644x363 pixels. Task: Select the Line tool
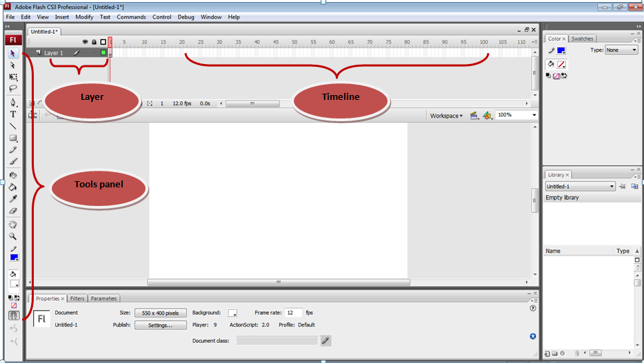tap(13, 126)
